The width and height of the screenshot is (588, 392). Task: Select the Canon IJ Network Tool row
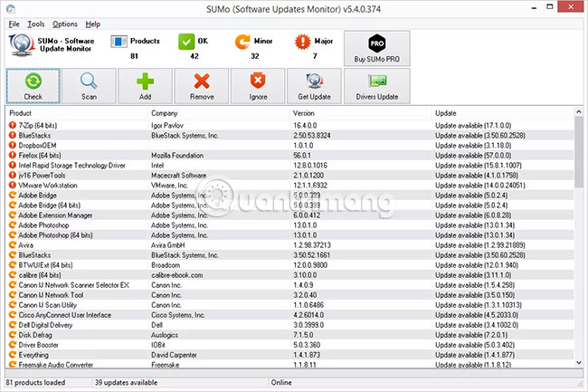[289, 295]
